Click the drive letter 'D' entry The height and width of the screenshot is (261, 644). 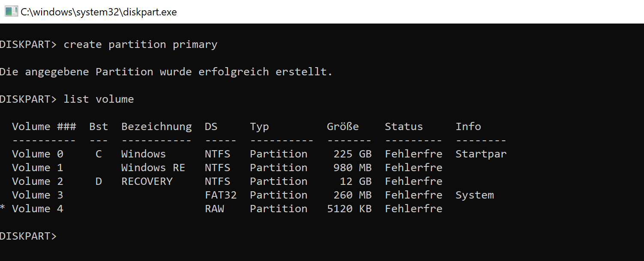pos(99,181)
